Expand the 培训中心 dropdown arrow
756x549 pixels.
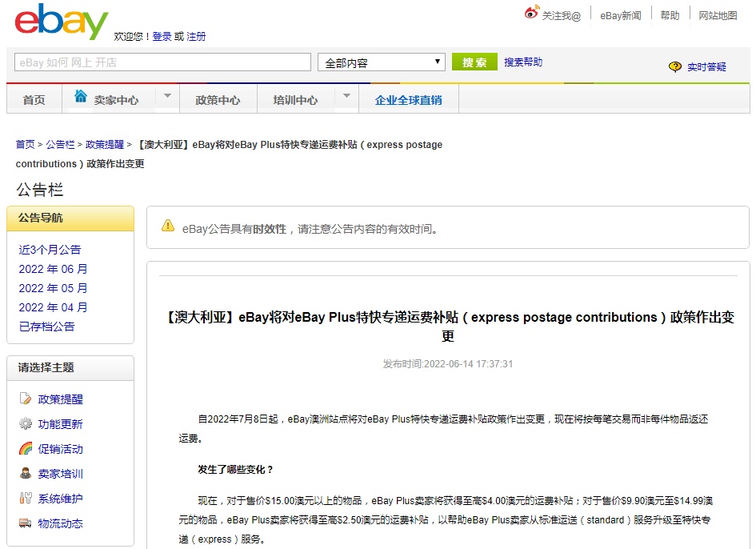(x=346, y=95)
